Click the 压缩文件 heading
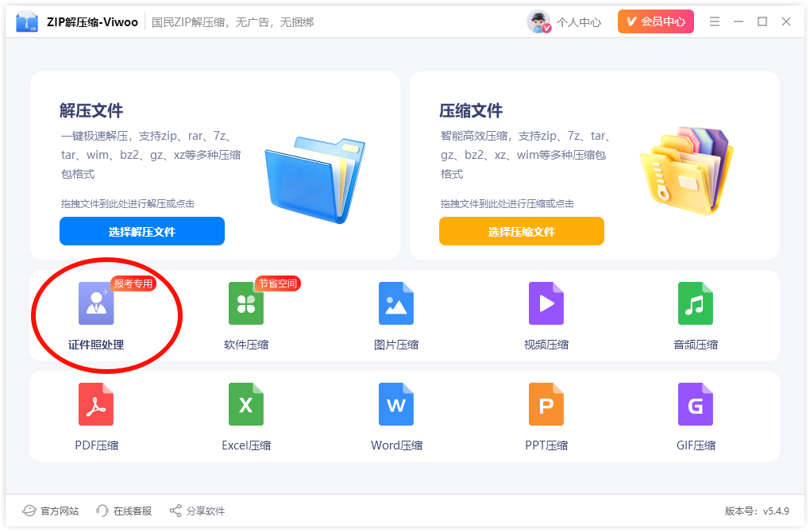 click(471, 110)
